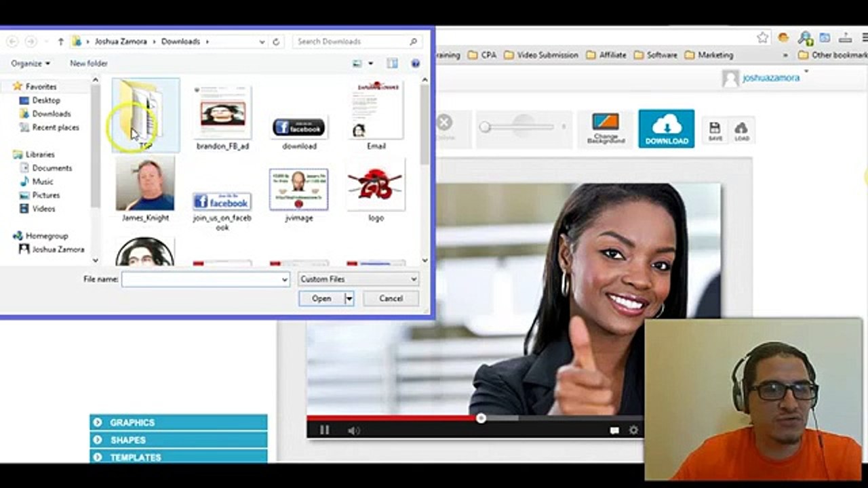Image resolution: width=868 pixels, height=488 pixels.
Task: Show more bookmarks with the chevron
Action: tap(786, 55)
